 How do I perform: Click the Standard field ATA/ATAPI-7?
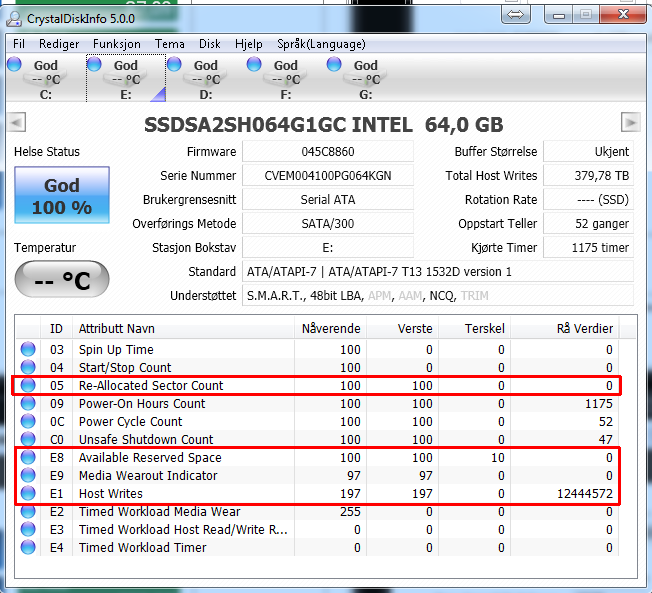coord(438,272)
